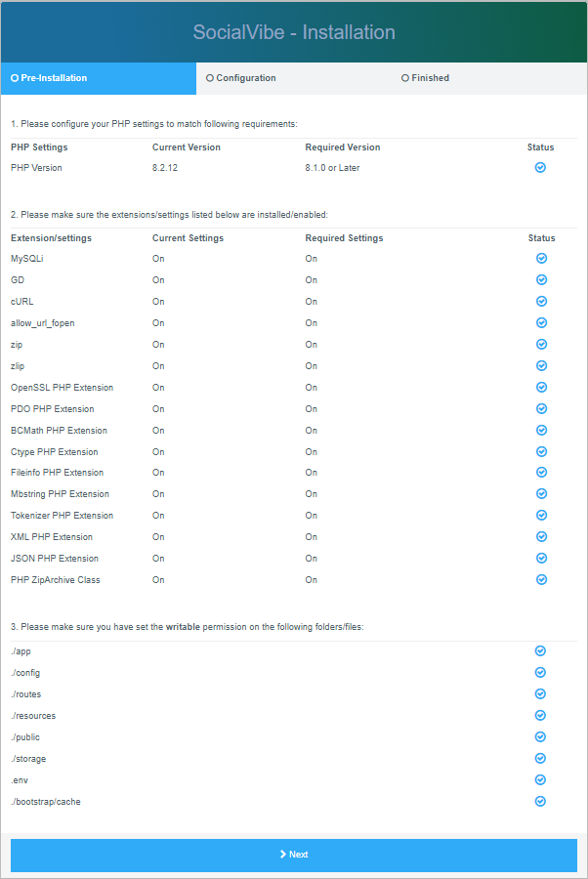588x879 pixels.
Task: Click the PHP ZipArchive Class check icon
Action: tap(541, 579)
